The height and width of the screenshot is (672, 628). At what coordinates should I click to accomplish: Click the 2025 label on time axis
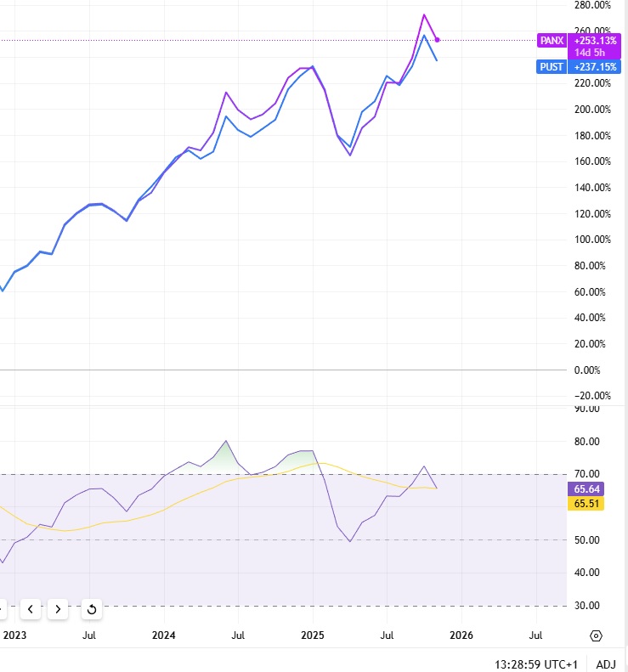click(313, 635)
